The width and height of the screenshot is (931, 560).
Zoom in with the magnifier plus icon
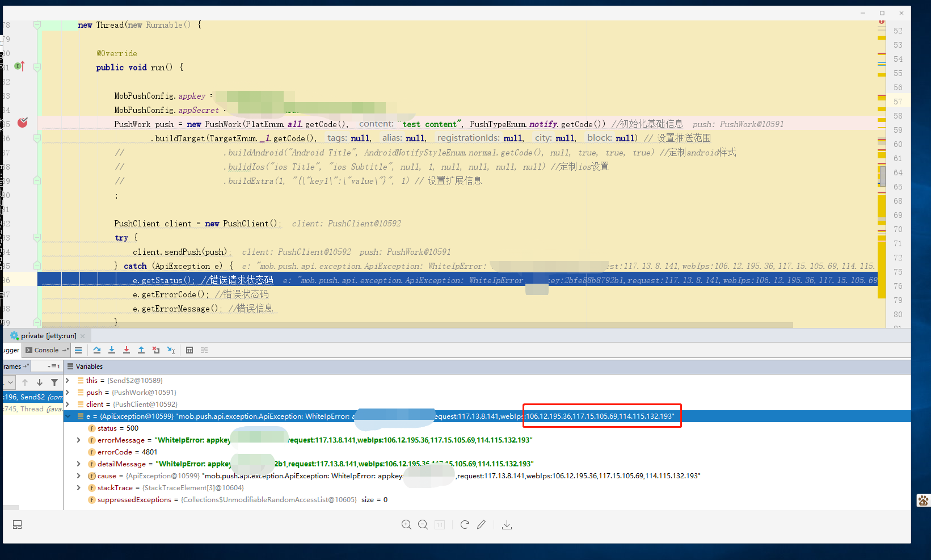406,525
